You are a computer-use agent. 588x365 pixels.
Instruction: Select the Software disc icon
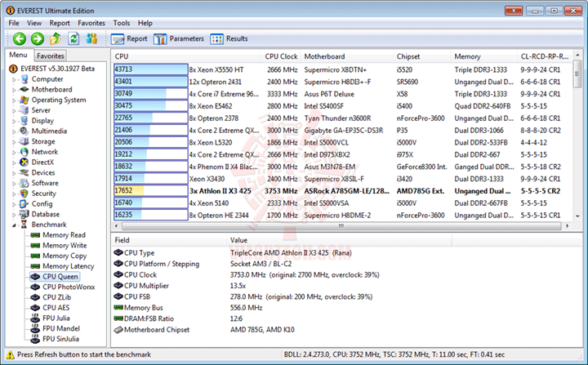point(24,183)
